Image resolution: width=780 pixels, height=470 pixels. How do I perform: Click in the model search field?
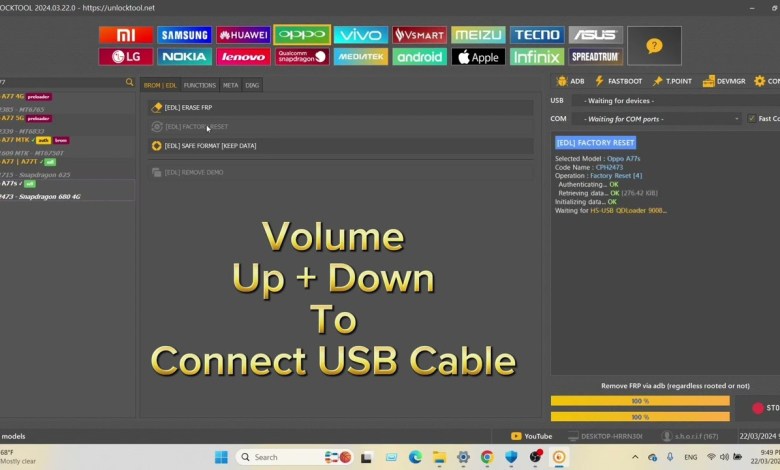pyautogui.click(x=62, y=82)
